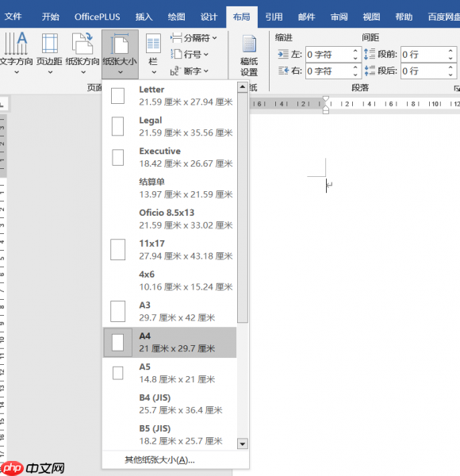Expand the 文字方向 dropdown arrow

tap(17, 72)
